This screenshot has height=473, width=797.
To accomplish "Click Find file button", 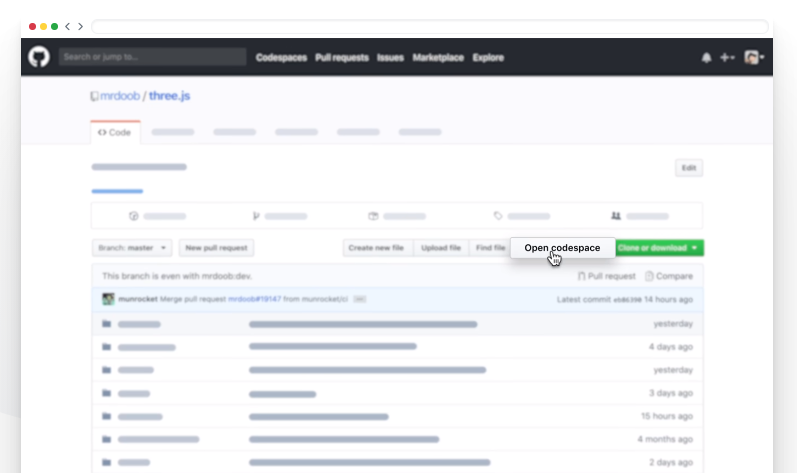I will (x=490, y=248).
